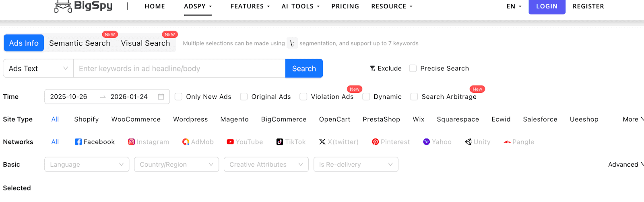The width and height of the screenshot is (644, 202).
Task: Open the Country/Region dropdown
Action: click(177, 164)
